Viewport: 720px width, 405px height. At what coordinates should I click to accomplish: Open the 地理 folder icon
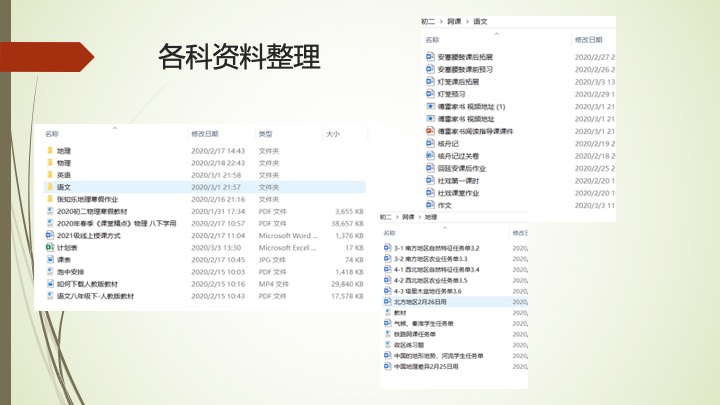pyautogui.click(x=49, y=151)
